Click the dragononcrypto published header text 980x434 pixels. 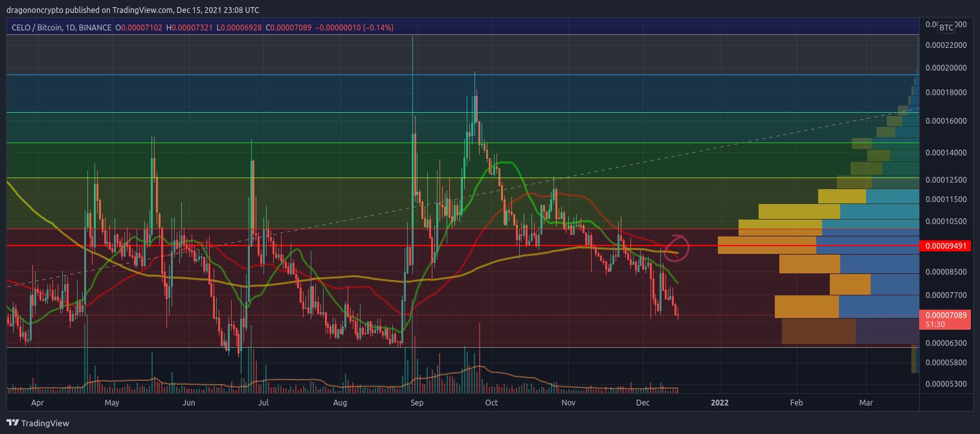point(134,10)
